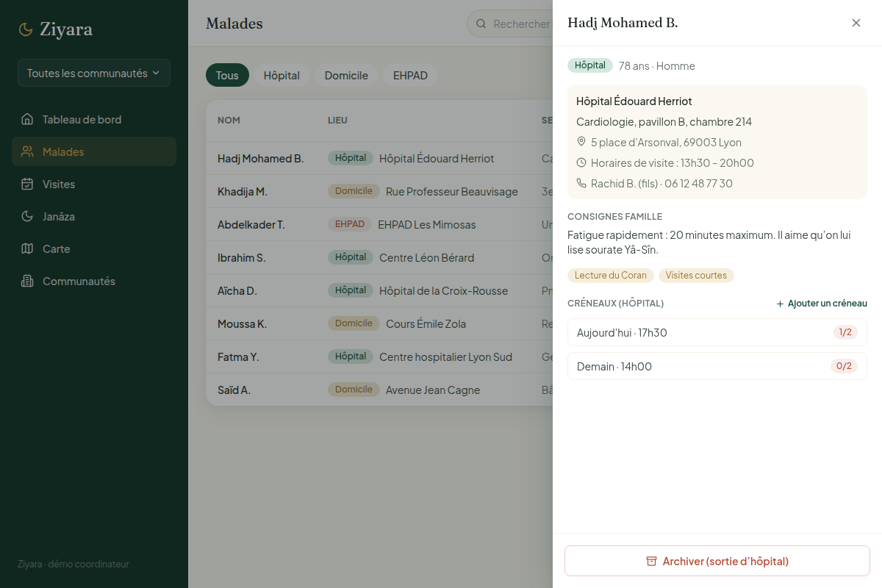Open the Aujourd'hui 17h30 slot
The image size is (882, 588).
click(717, 332)
